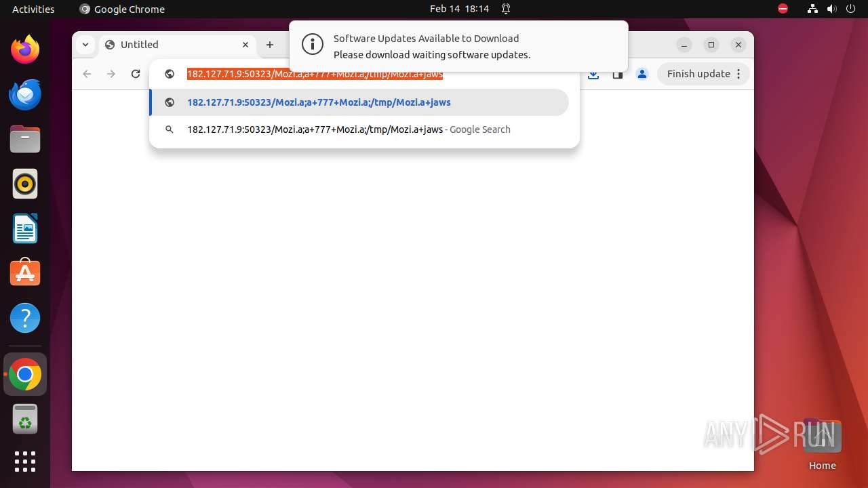Screen dimensions: 868x488
Task: Select the 182.127.71.9 URL suggestion
Action: pyautogui.click(x=359, y=102)
